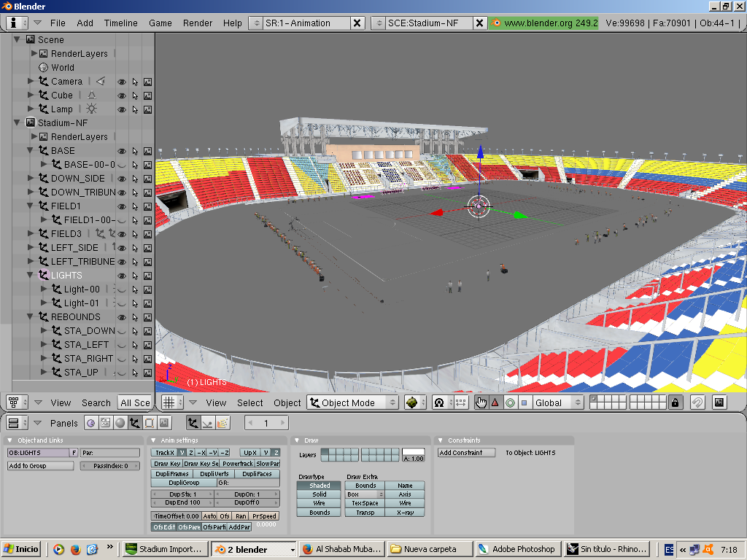Open the Physics buttons sub-context icon
747x560 pixels.
click(207, 423)
